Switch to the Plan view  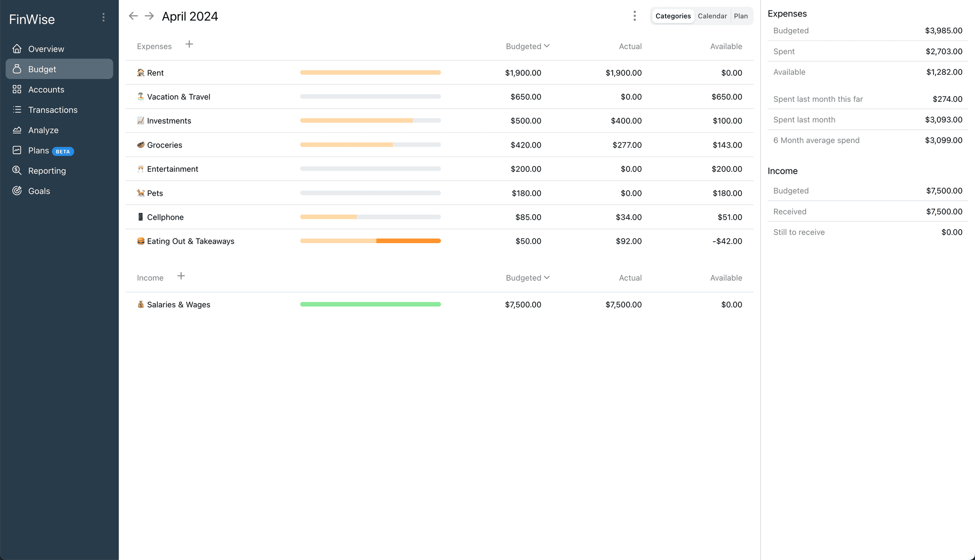coord(741,16)
